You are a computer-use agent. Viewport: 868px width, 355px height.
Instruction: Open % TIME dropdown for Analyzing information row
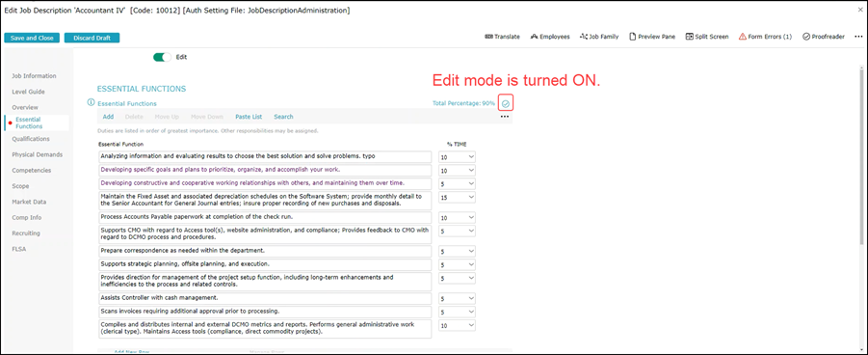(x=457, y=157)
